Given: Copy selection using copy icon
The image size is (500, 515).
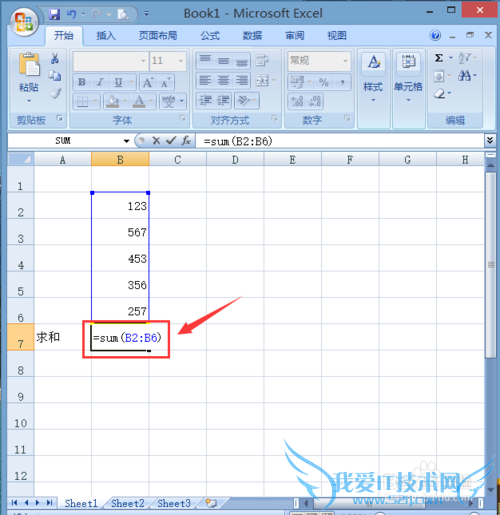Looking at the screenshot, I should [x=55, y=76].
